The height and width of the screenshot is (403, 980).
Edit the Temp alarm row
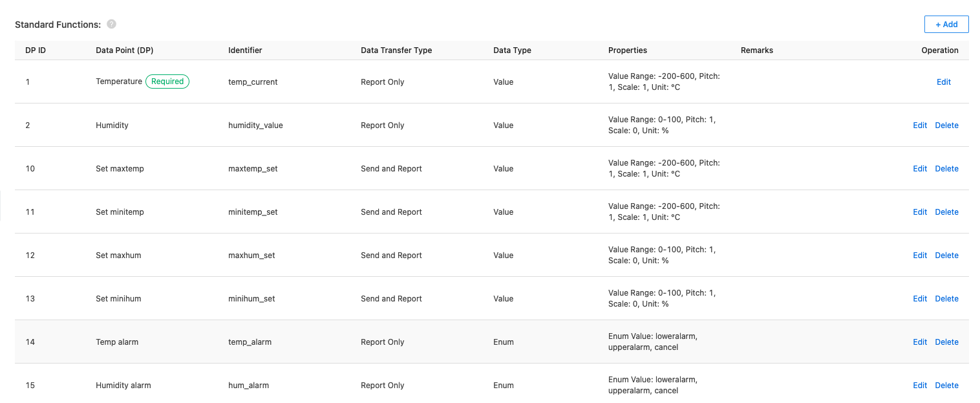tap(920, 342)
